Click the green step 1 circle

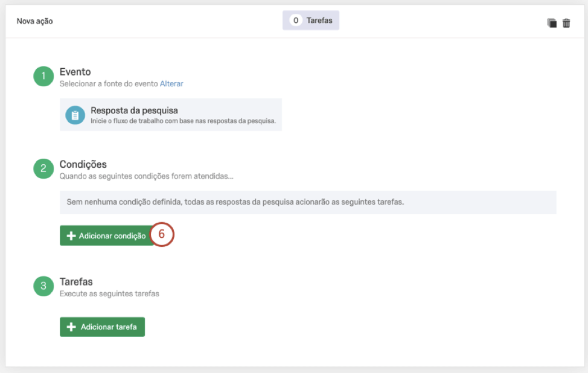[43, 77]
